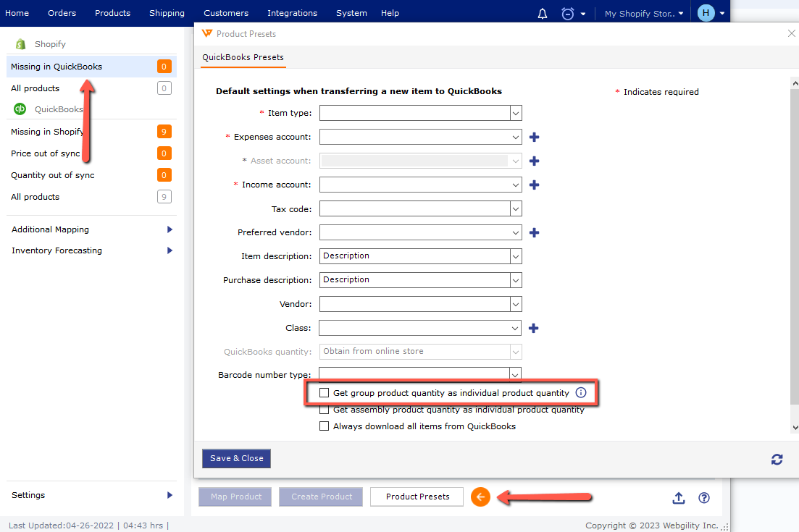Click the orange back arrow button
The width and height of the screenshot is (799, 532).
click(x=480, y=497)
